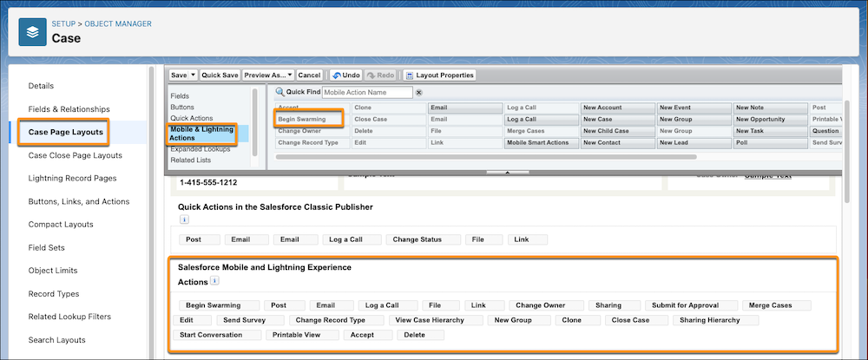Select New Contact palette item
Viewport: 868px width, 360px height.
click(618, 142)
